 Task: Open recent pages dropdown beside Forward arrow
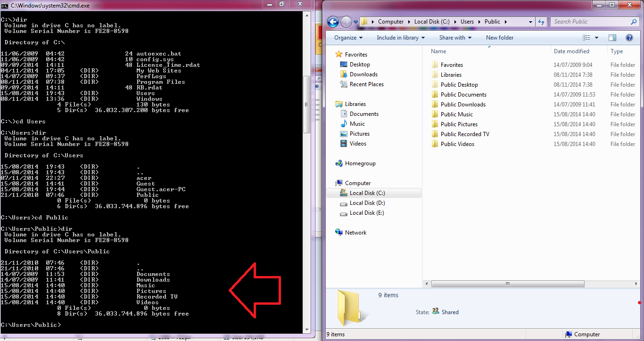(x=355, y=22)
